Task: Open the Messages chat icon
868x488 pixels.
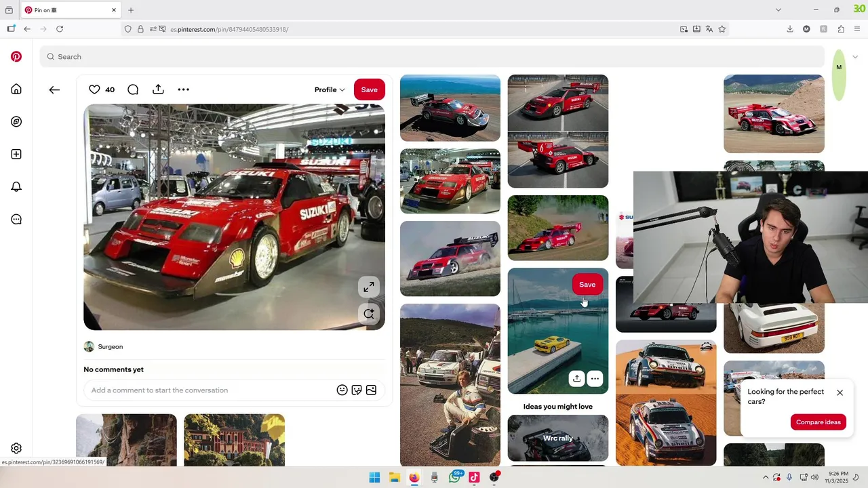Action: [x=16, y=220]
